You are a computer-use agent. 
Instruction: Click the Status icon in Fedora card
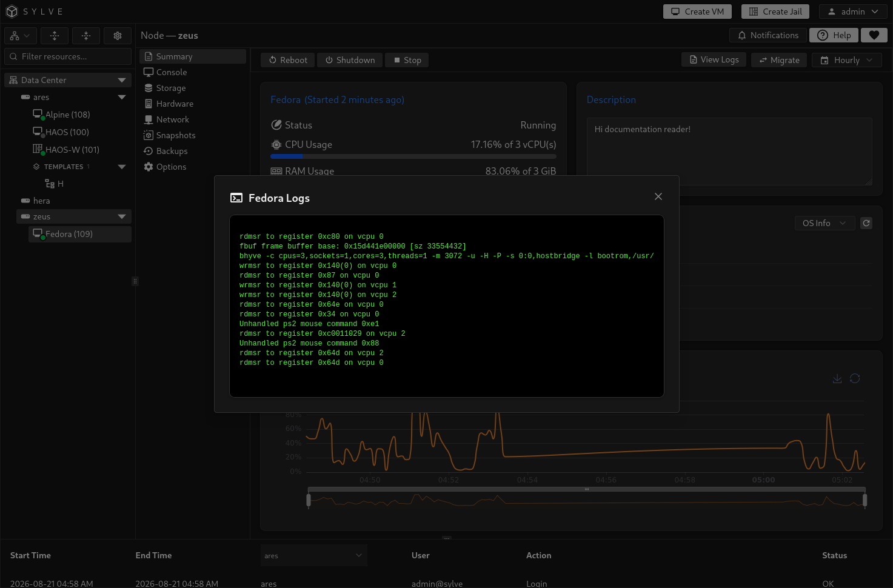[x=276, y=125]
